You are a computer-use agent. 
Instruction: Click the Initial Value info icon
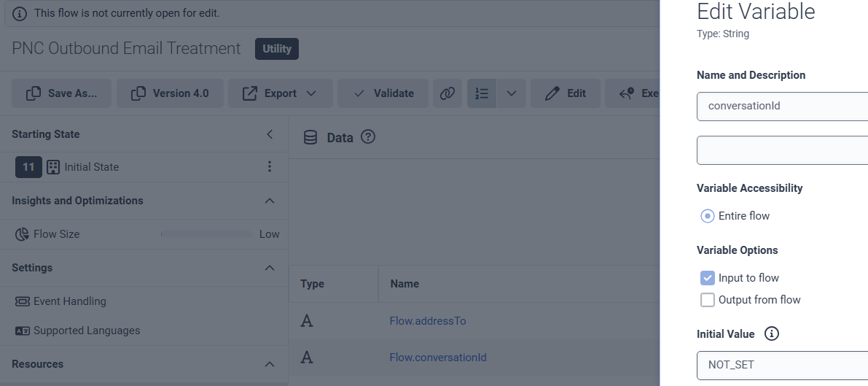click(771, 334)
